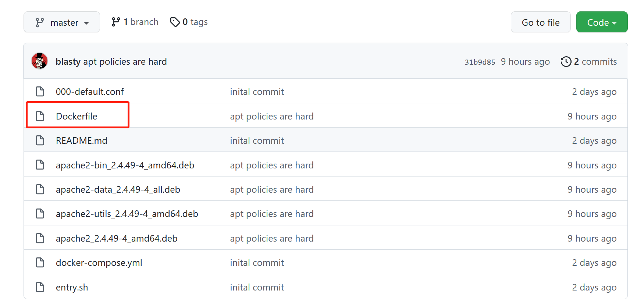The image size is (644, 303).
Task: Click the clock history icon beside commits
Action: click(566, 61)
